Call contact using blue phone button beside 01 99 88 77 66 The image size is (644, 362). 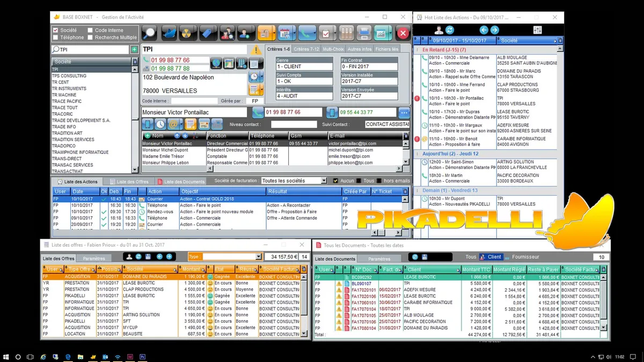(258, 113)
